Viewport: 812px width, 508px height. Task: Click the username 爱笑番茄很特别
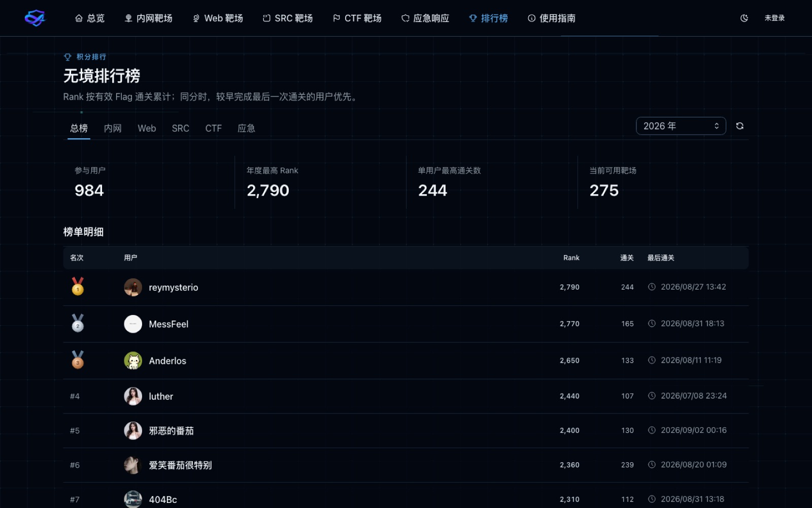coord(180,465)
